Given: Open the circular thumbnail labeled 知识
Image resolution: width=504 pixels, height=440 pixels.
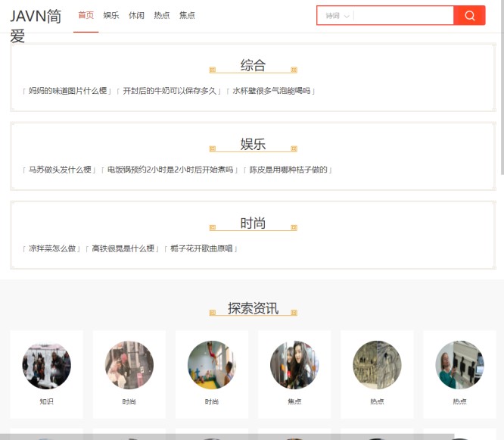Looking at the screenshot, I should tap(47, 366).
